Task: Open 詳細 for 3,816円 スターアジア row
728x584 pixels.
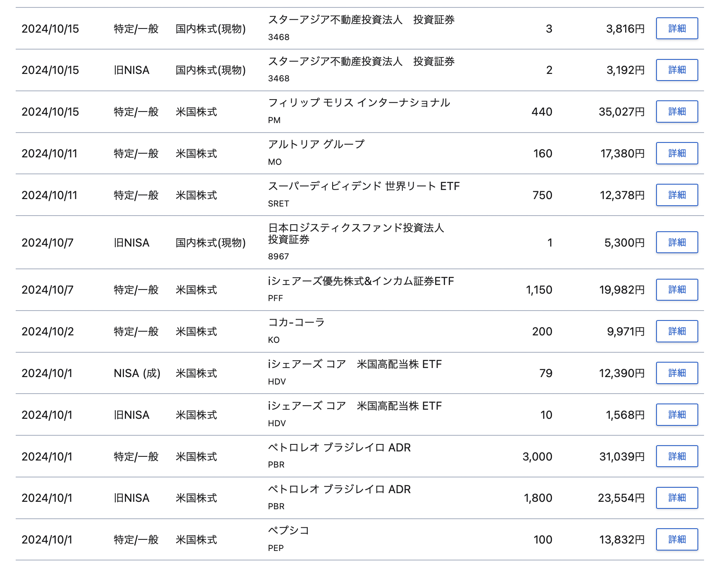Action: (677, 28)
